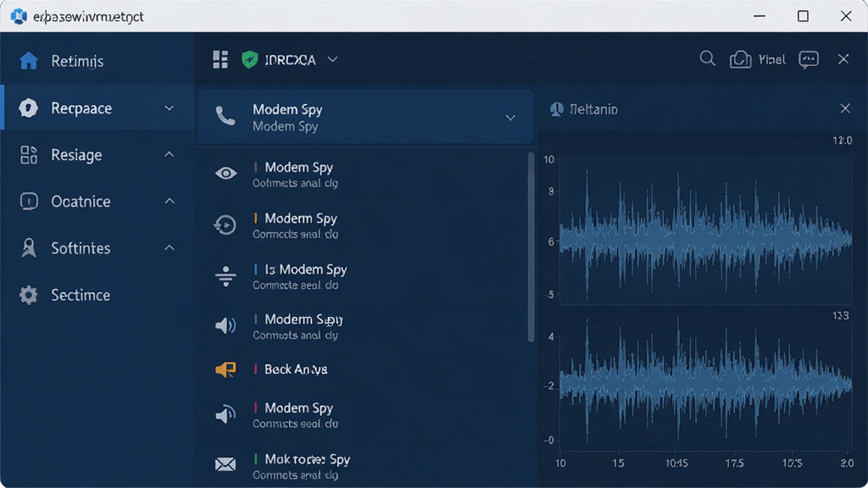Open Sectimce settings item
This screenshot has width=868, height=488.
[x=97, y=295]
